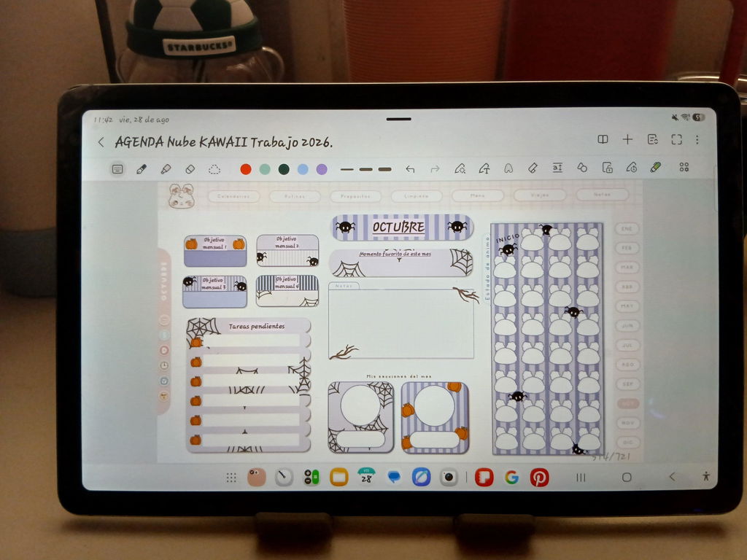The width and height of the screenshot is (747, 560).
Task: Open the three-dot more options menu
Action: click(x=697, y=139)
